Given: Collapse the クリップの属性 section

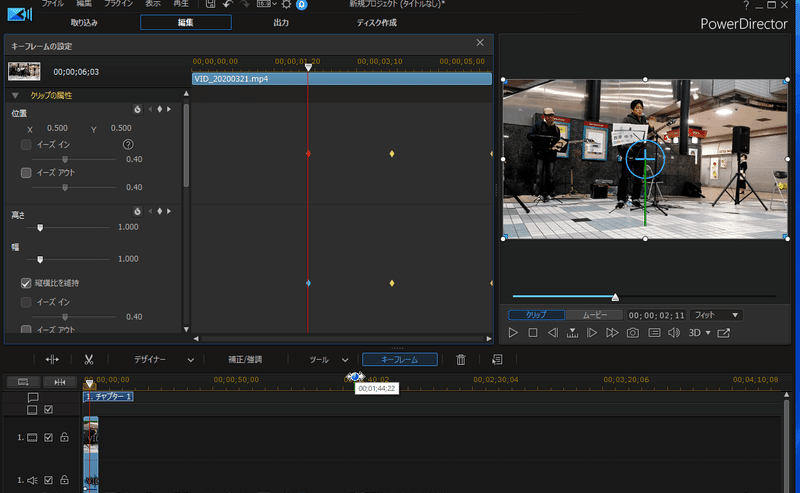Looking at the screenshot, I should pos(15,95).
